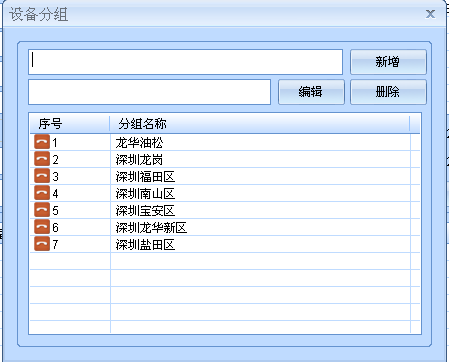Screen dimensions: 449x362
Task: Select the 深圳龙华新区 group entry
Action: point(151,228)
